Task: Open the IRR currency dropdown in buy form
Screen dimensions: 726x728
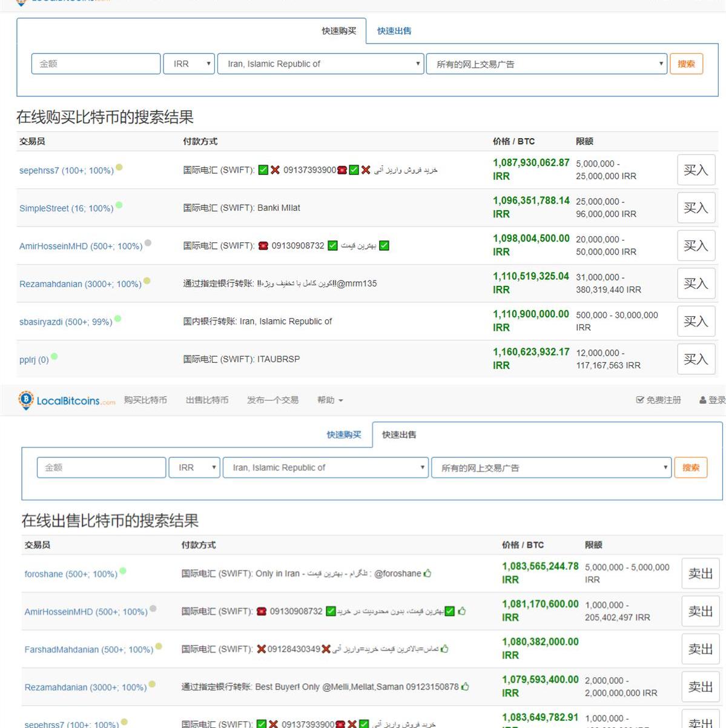Action: (189, 64)
